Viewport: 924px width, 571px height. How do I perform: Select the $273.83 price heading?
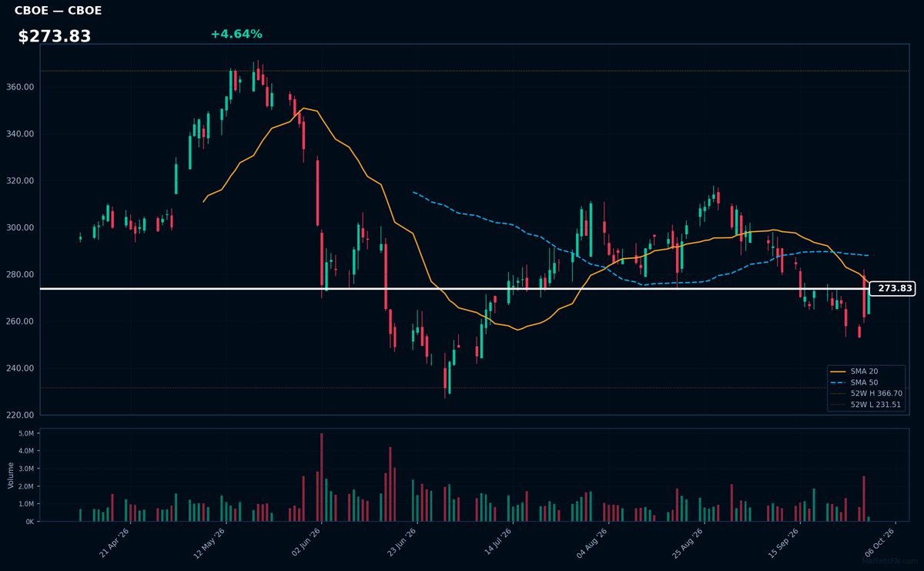coord(55,36)
